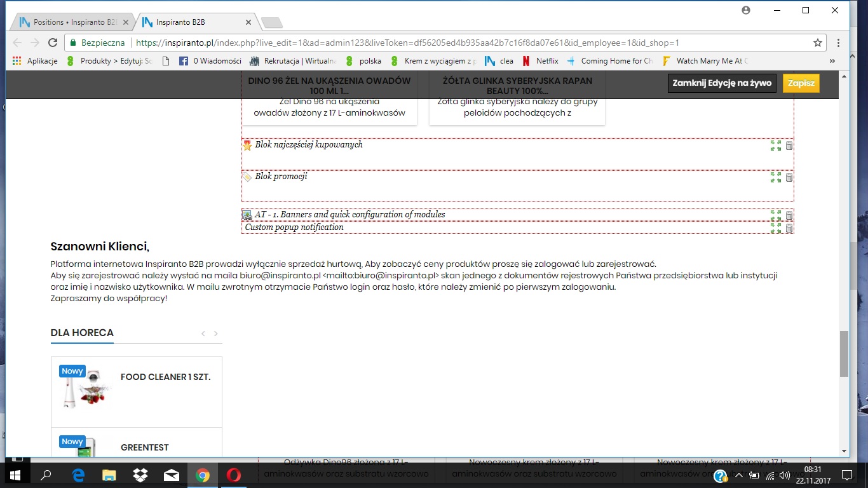This screenshot has height=488, width=868.
Task: Open Windows Start menu
Action: tap(14, 475)
